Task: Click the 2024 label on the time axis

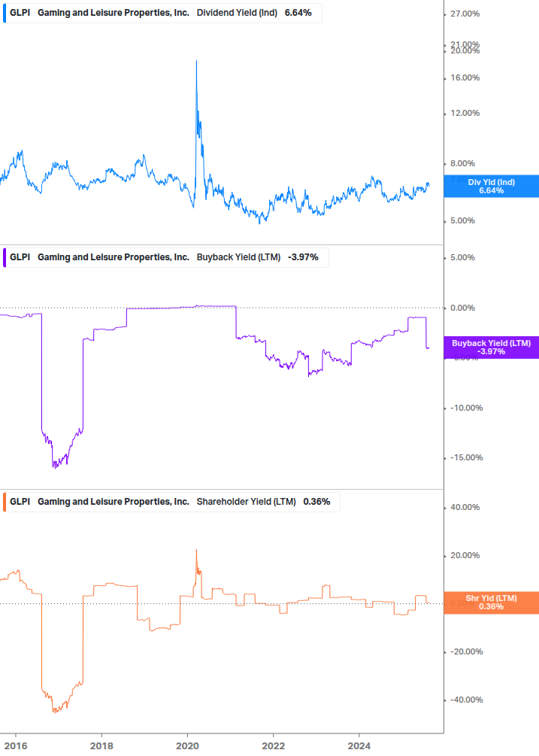Action: [x=359, y=746]
